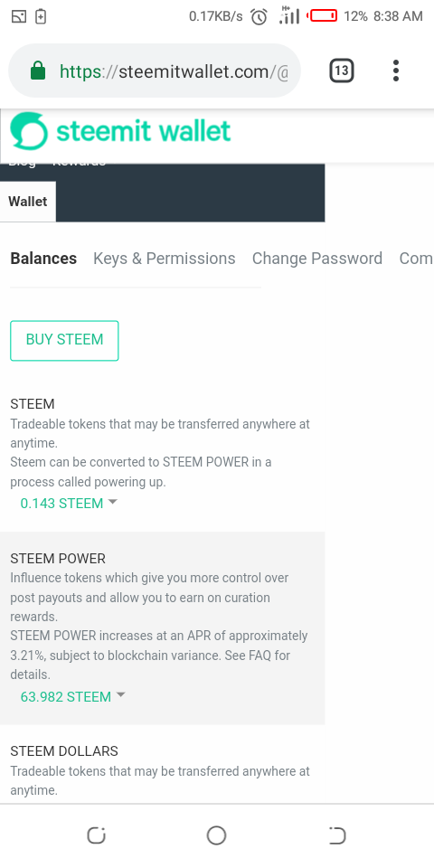
Task: Tap the alarm clock status icon
Action: click(x=259, y=16)
